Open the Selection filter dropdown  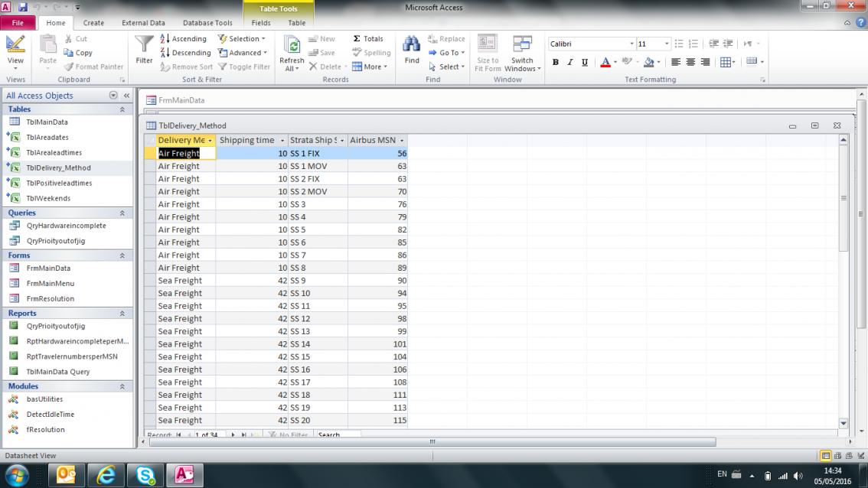coord(241,39)
